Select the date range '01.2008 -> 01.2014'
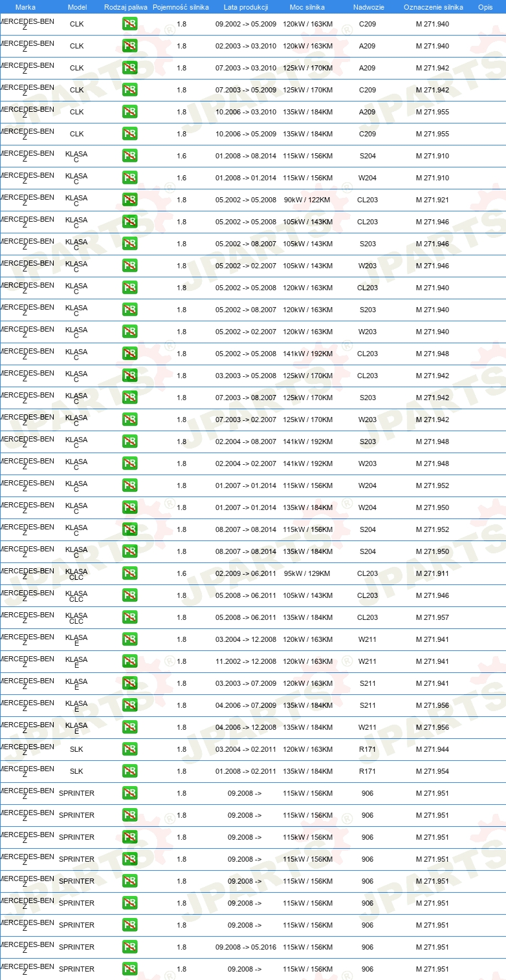This screenshot has width=506, height=980. point(246,178)
